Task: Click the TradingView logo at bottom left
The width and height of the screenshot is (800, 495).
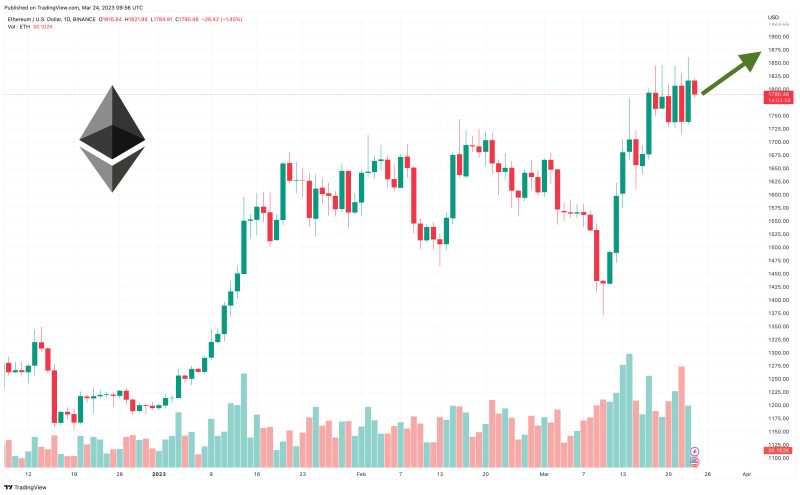Action: pos(25,487)
